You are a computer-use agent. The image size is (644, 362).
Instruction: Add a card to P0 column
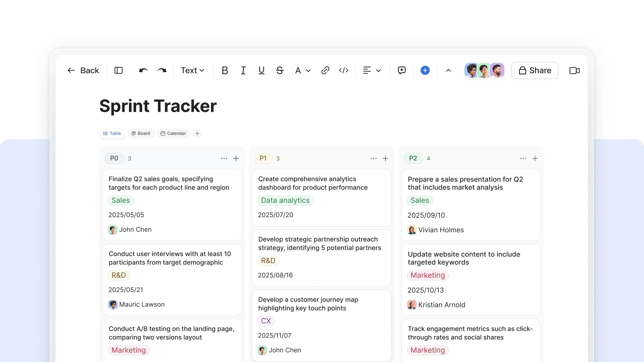[x=236, y=158]
